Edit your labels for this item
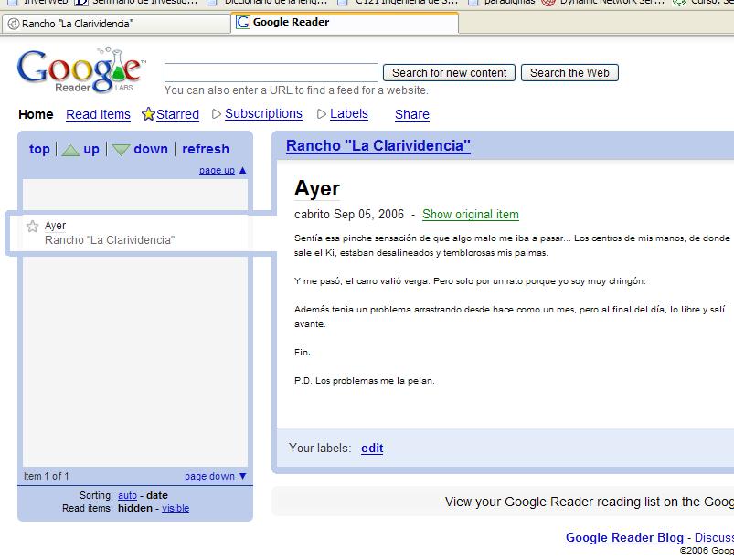The width and height of the screenshot is (734, 560). tap(372, 449)
